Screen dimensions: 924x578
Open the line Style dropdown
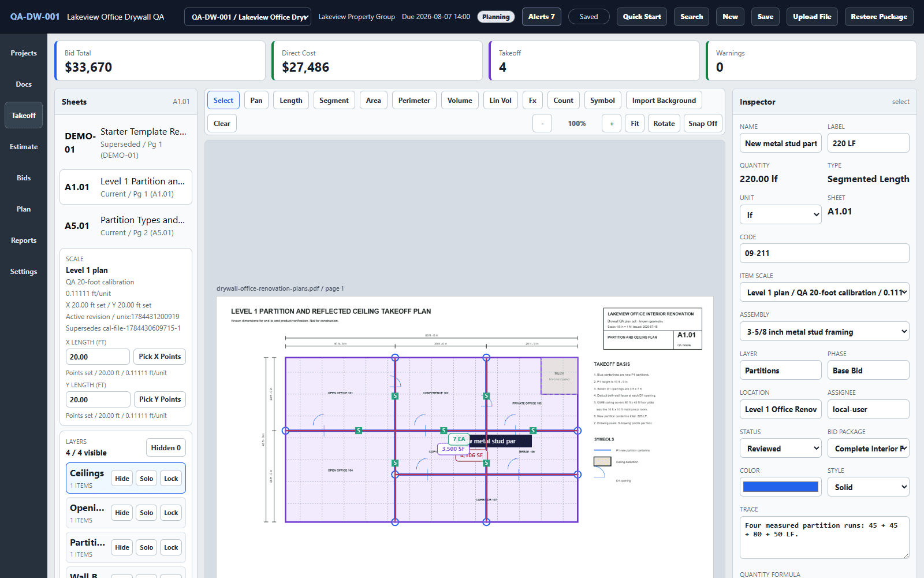[869, 487]
